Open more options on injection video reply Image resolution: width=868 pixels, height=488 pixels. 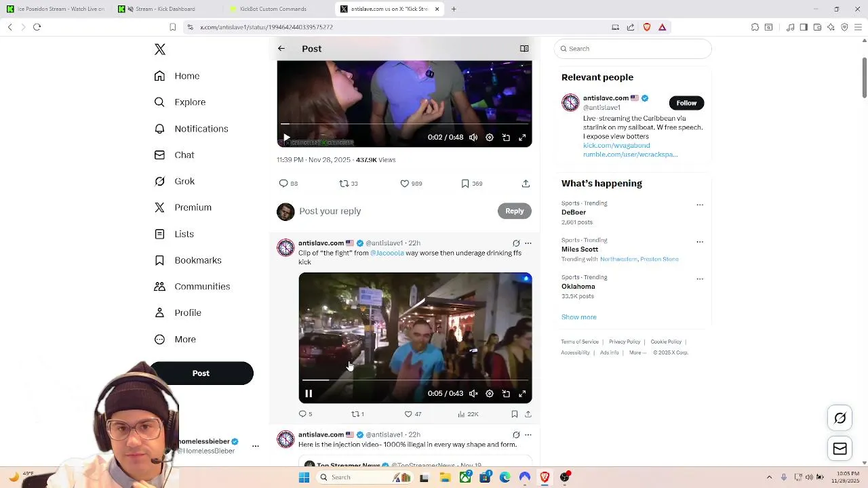pos(528,435)
